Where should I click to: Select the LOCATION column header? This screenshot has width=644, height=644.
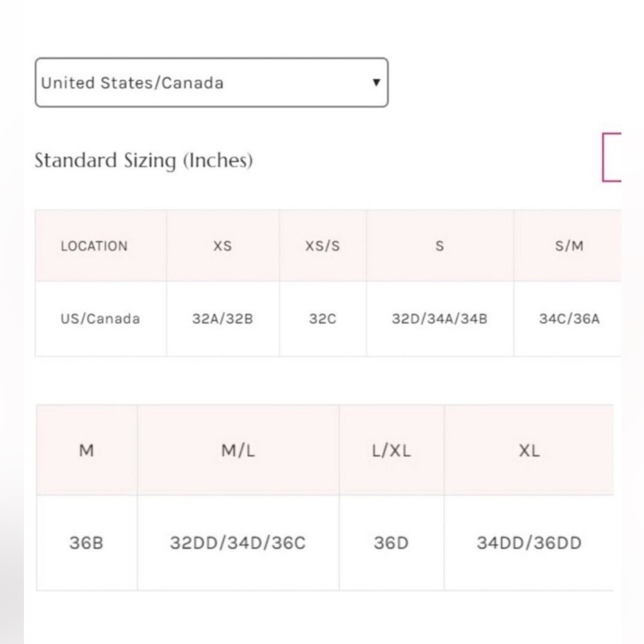(101, 245)
